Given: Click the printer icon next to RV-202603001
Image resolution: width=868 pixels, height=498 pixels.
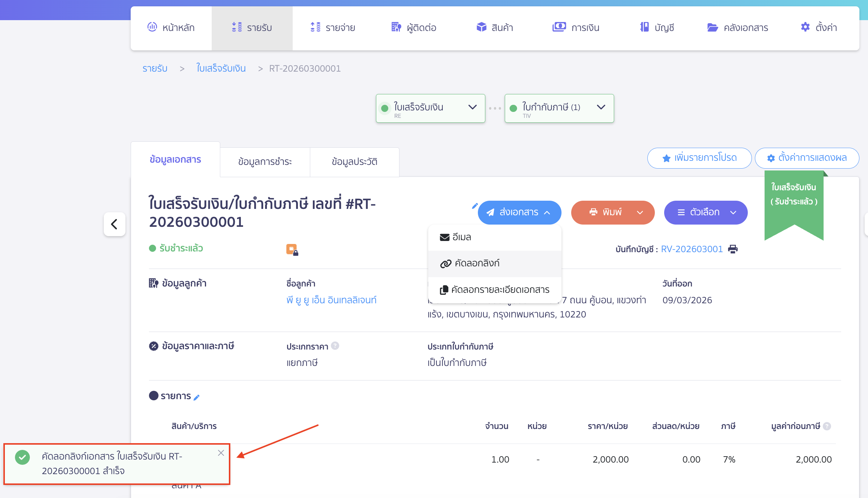Looking at the screenshot, I should click(733, 249).
